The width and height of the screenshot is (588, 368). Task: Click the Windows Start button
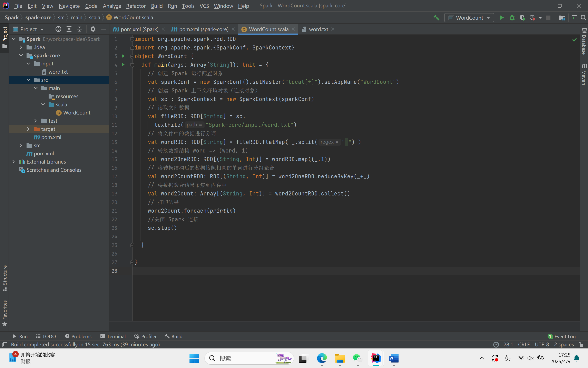194,358
